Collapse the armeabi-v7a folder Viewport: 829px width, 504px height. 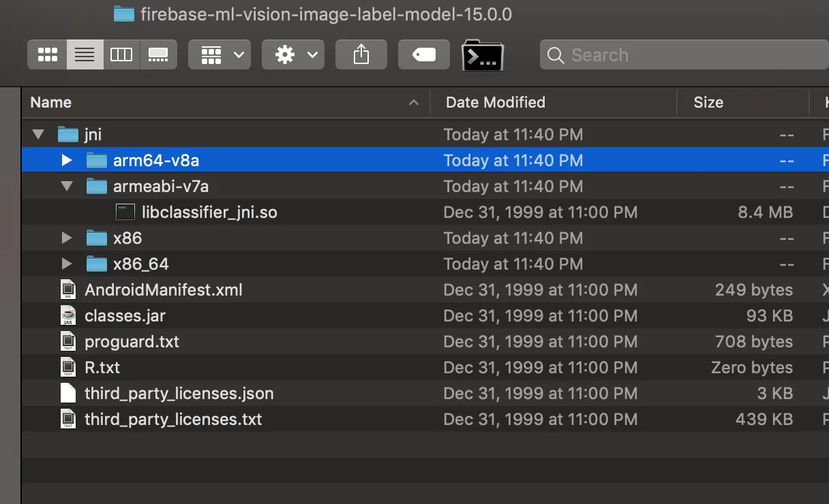[x=66, y=186]
